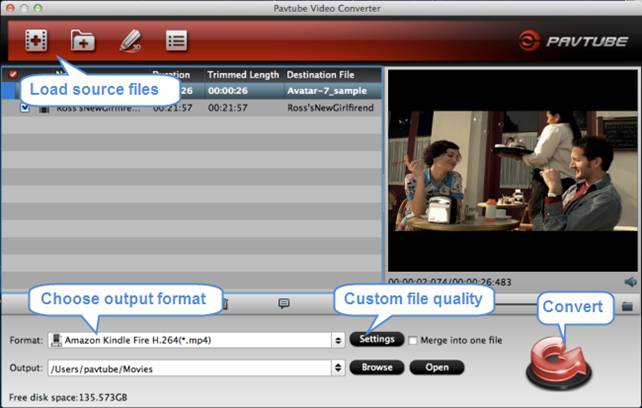Uncheck the Ross'sNewGirlfriend file checkbox
This screenshot has height=408, width=642.
tap(25, 108)
